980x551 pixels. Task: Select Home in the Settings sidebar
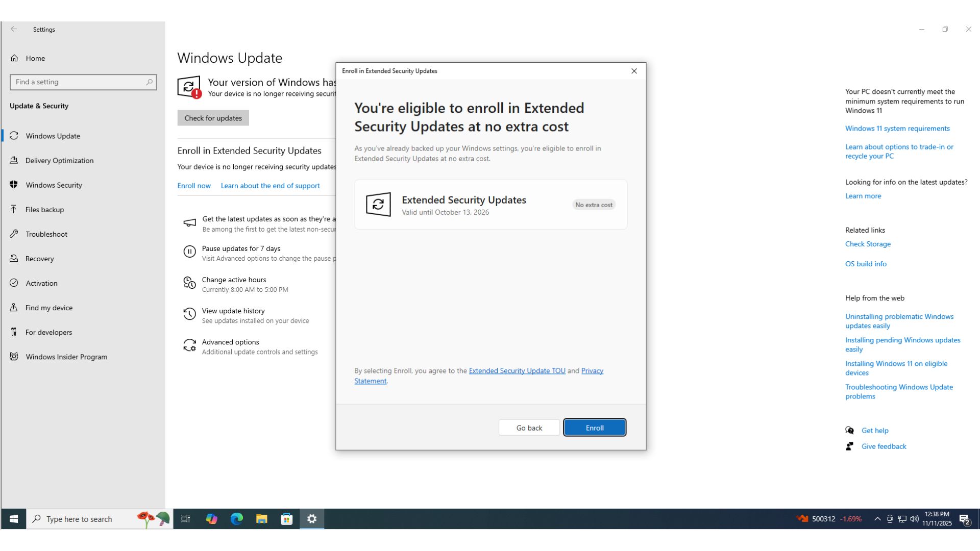(35, 58)
